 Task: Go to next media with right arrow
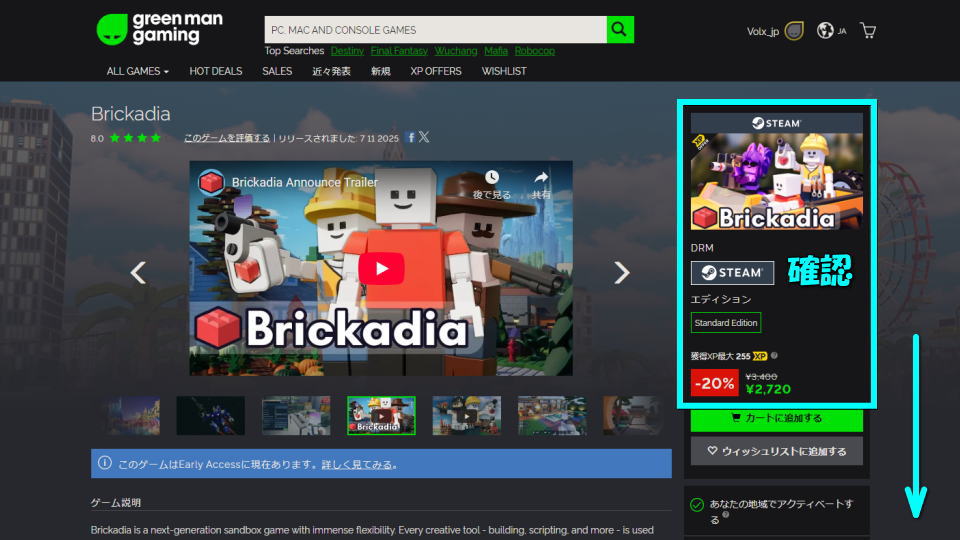[622, 272]
